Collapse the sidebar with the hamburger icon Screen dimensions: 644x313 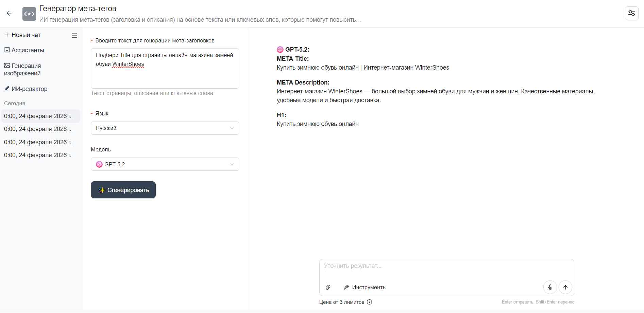pos(74,35)
